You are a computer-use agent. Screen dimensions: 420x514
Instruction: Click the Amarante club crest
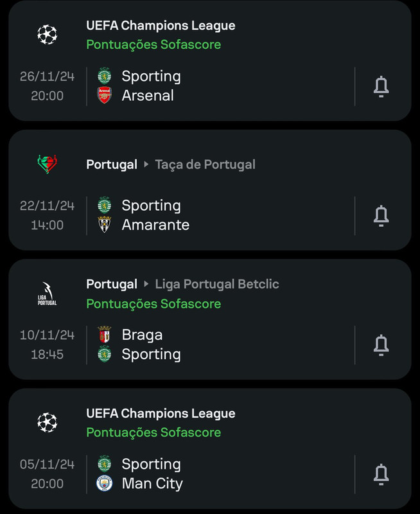coord(105,224)
